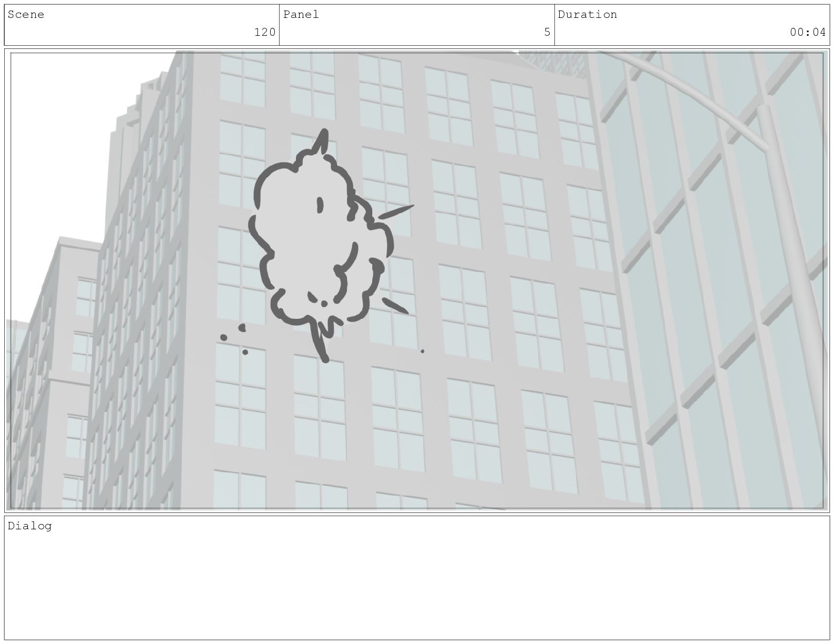Select the scene number 120
Screen dimensions: 834x644
click(x=265, y=32)
